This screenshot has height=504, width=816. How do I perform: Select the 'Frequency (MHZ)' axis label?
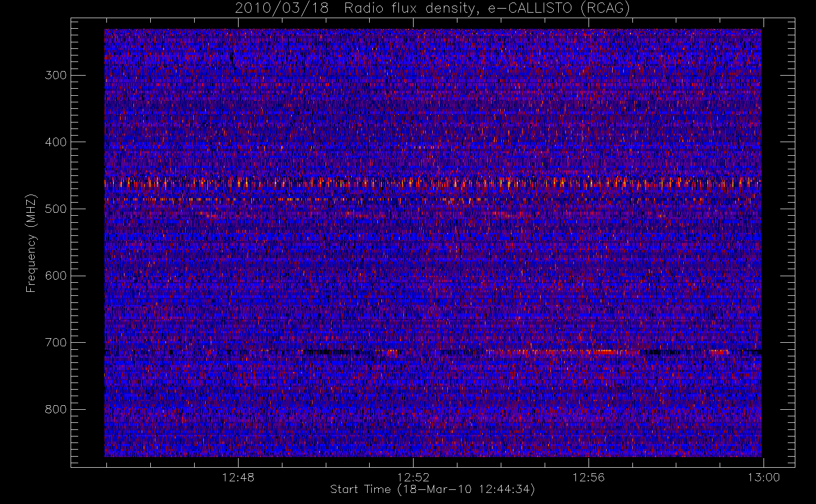click(31, 243)
